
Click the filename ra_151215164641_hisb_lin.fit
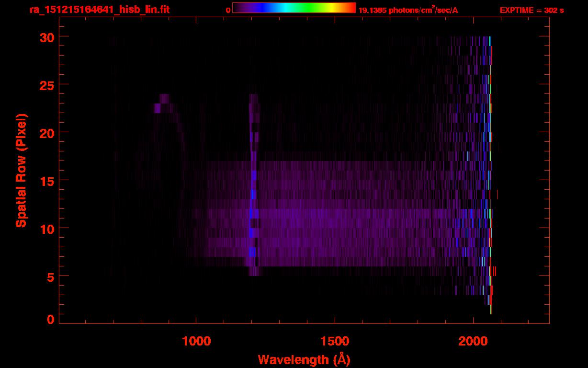[99, 10]
